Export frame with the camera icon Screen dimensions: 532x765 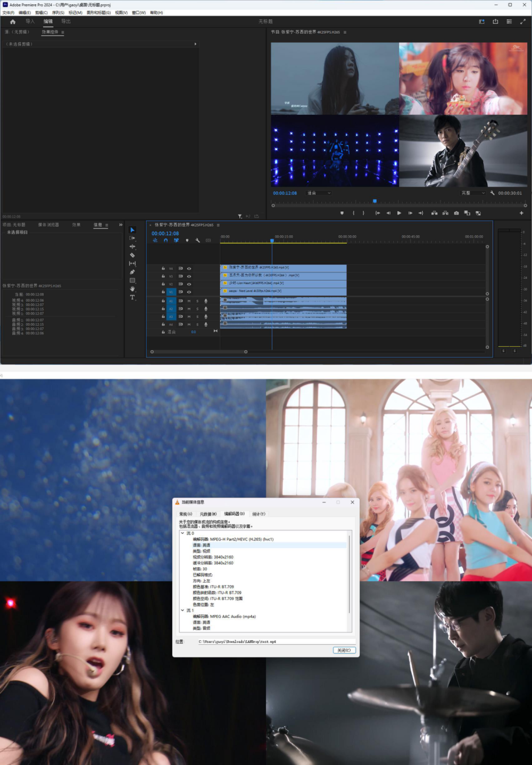[x=456, y=213]
